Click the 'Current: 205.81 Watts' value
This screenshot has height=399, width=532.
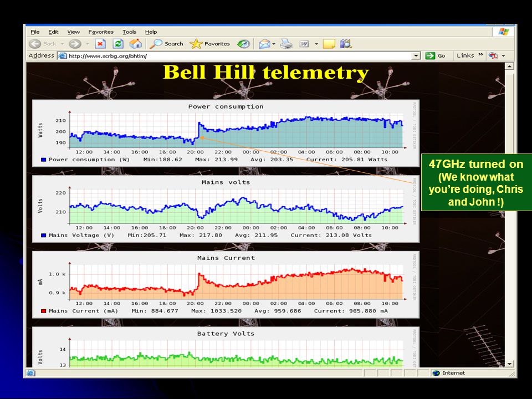347,160
